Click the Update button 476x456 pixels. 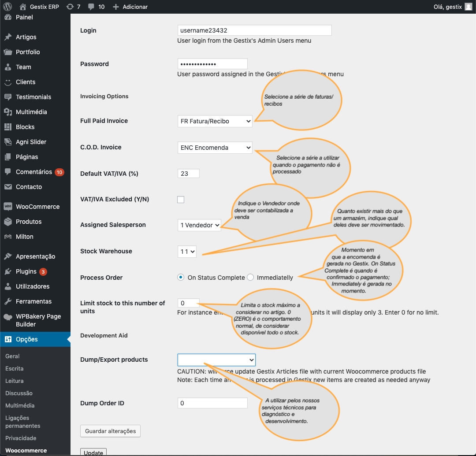point(93,452)
